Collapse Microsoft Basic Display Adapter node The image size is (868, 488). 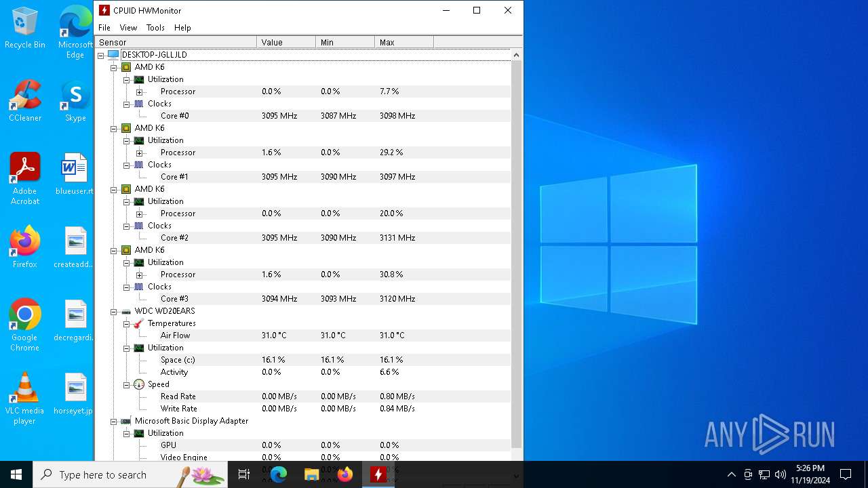pos(114,421)
